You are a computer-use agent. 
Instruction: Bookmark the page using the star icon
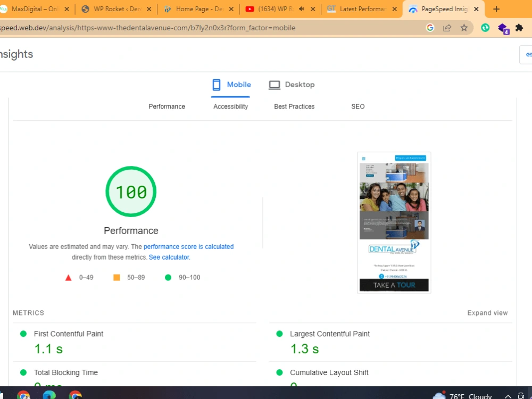tap(464, 28)
